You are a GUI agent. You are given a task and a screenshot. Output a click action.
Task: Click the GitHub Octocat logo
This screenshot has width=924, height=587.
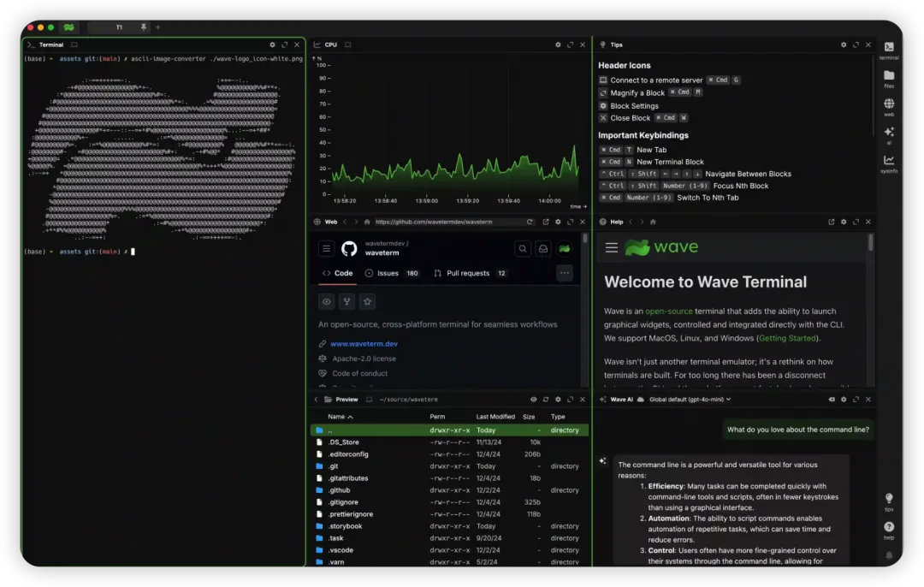(x=349, y=249)
